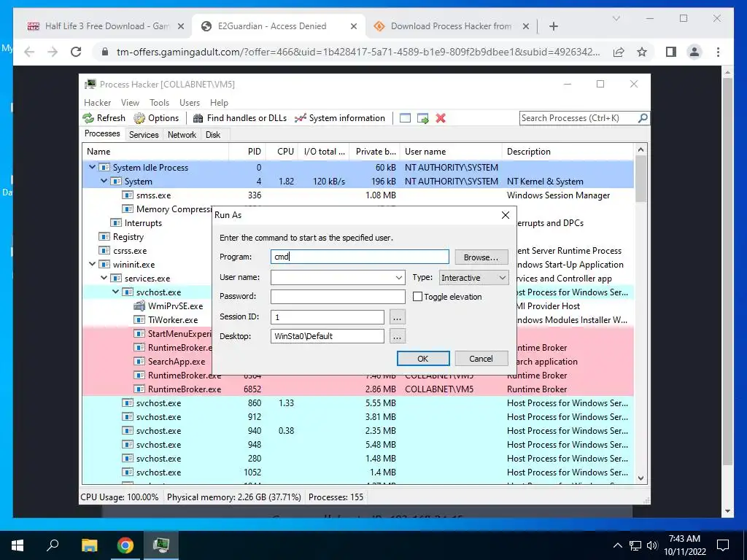This screenshot has width=747, height=560.
Task: Open the Users menu
Action: coord(190,102)
